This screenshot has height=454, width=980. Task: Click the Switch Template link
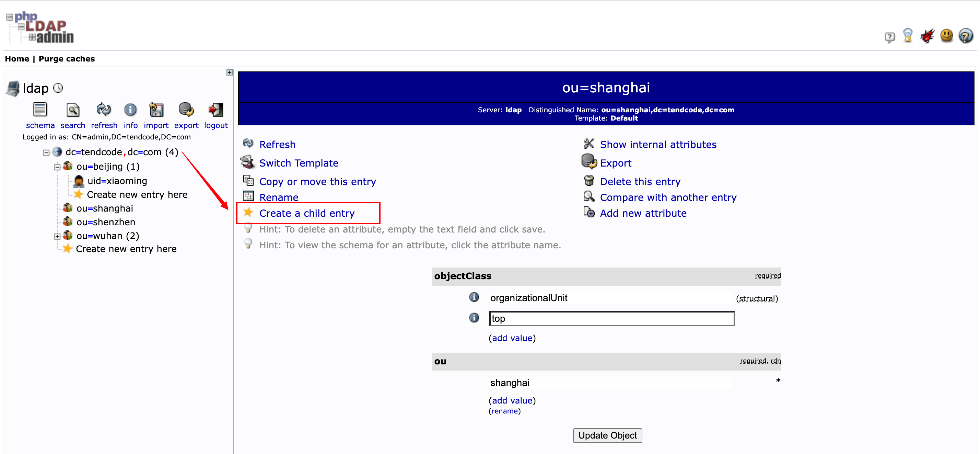299,163
